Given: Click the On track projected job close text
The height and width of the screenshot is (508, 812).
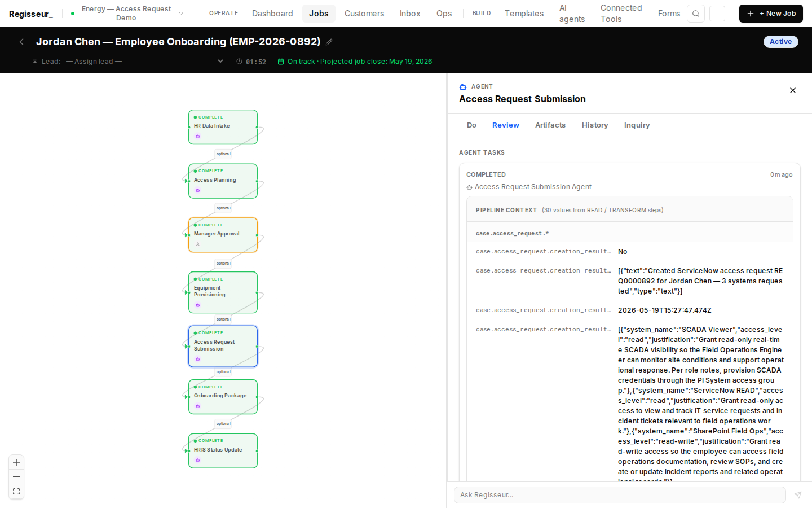Looking at the screenshot, I should 360,62.
